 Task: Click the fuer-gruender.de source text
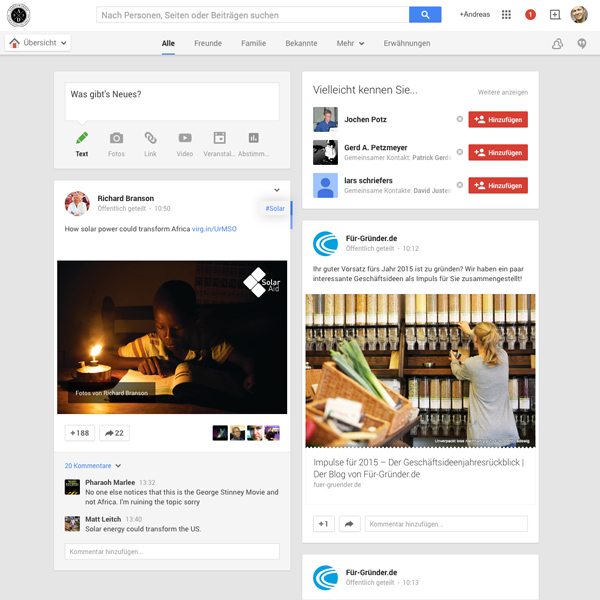coord(337,485)
